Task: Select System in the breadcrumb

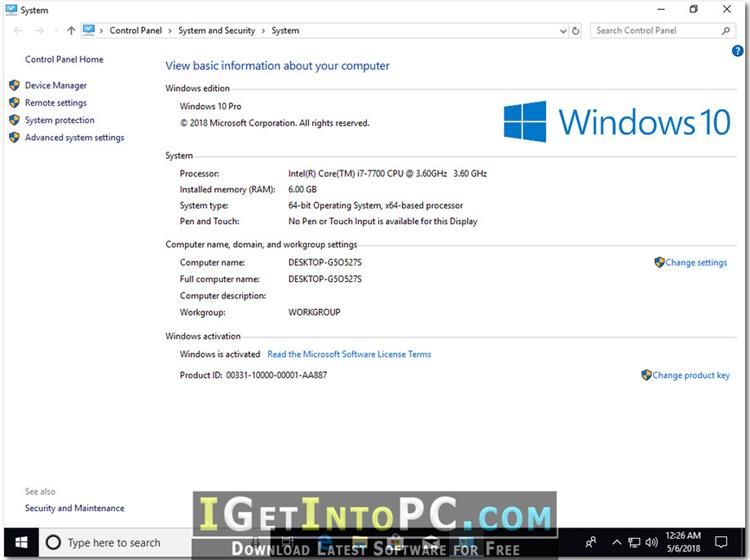Action: click(285, 31)
